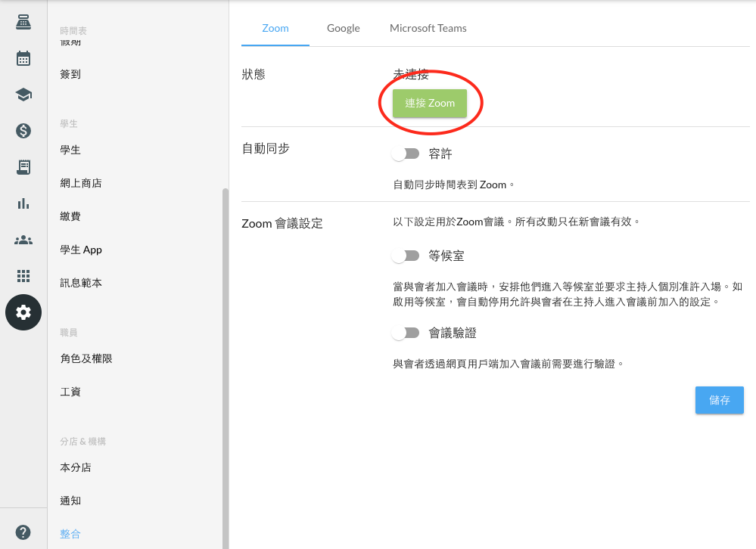Click the 職員 section header

click(69, 332)
